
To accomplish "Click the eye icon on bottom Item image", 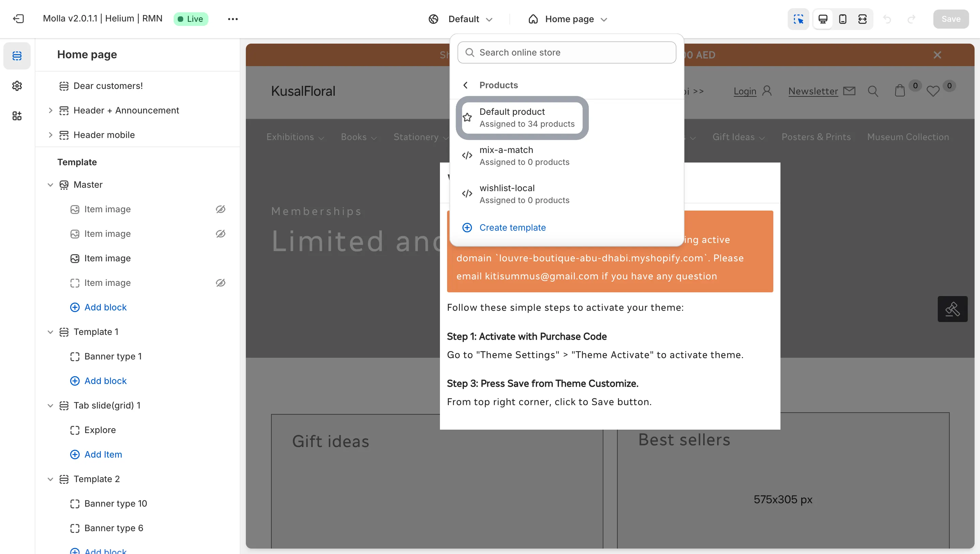I will tap(220, 283).
